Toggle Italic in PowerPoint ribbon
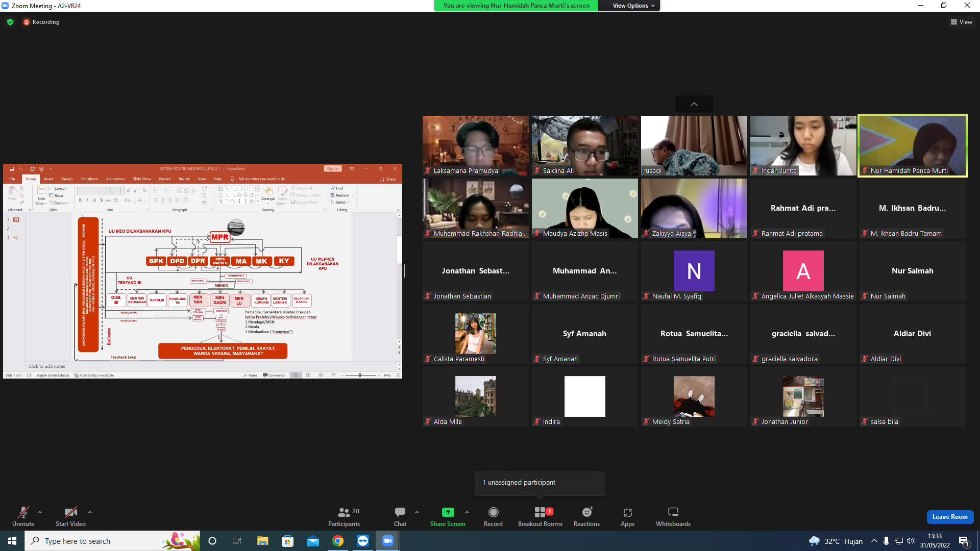This screenshot has width=980, height=551. pos(87,200)
